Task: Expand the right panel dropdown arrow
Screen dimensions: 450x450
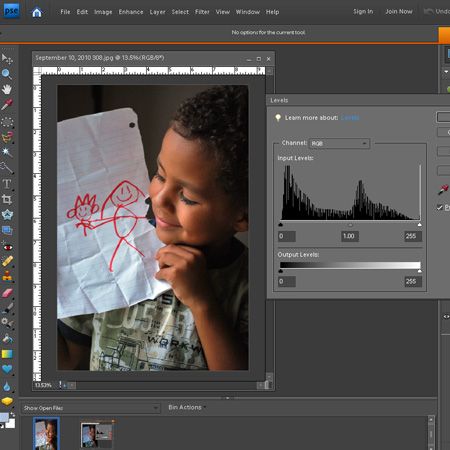Action: (446, 72)
